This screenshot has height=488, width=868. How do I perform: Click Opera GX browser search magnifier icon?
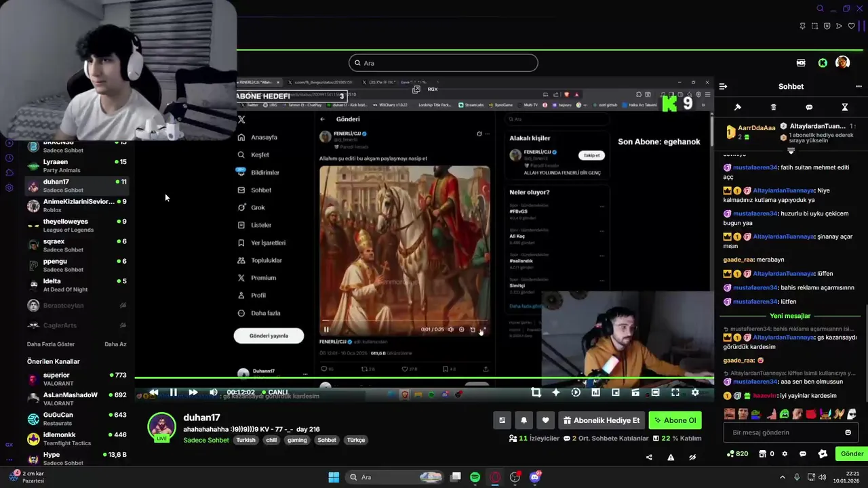coord(820,9)
